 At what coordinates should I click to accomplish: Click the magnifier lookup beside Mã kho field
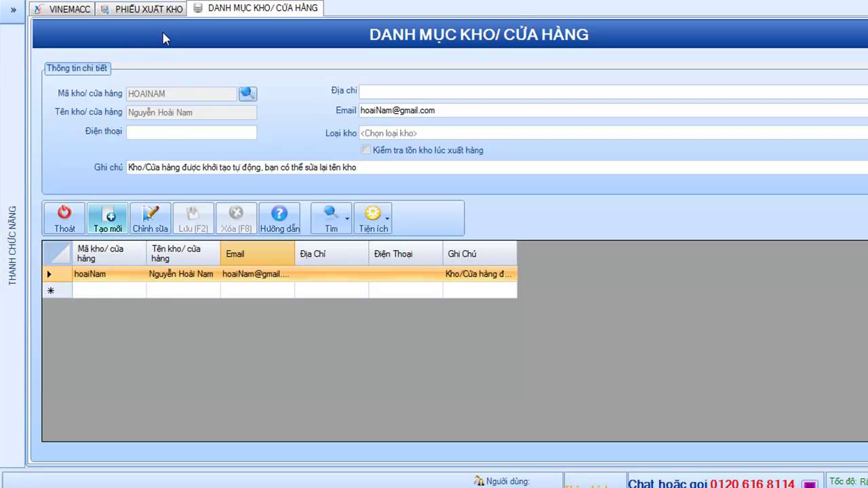point(248,94)
